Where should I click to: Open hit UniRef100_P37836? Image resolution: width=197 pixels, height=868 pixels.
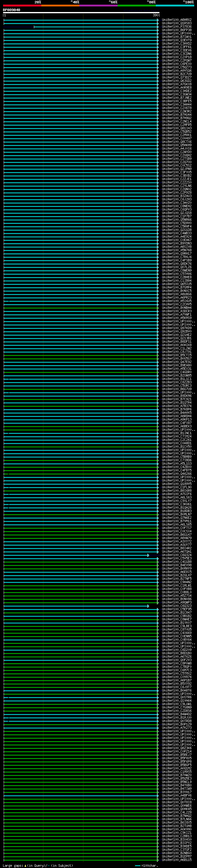point(176,26)
